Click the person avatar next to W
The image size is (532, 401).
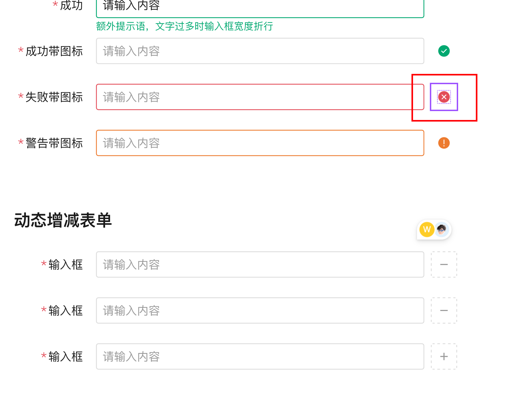click(x=441, y=230)
